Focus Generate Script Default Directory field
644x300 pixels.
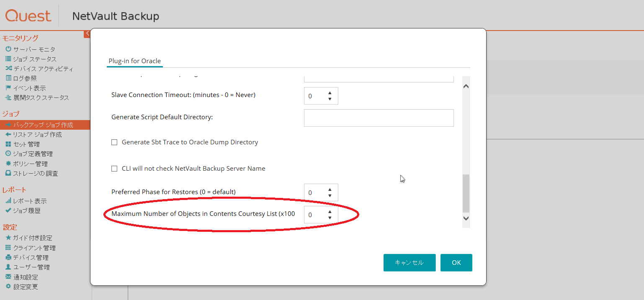click(x=379, y=118)
